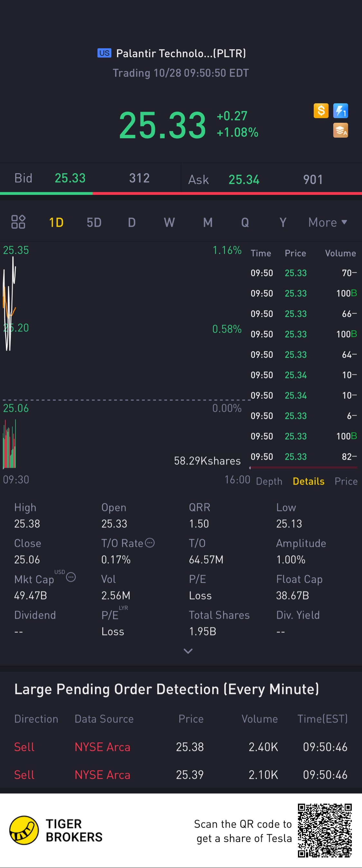Open the chart layout grid icon
362x868 pixels.
[18, 222]
